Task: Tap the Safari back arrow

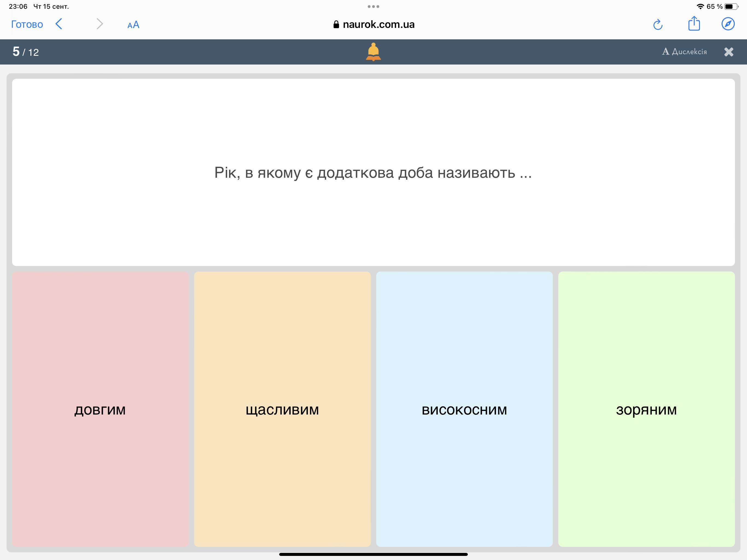Action: 59,24
